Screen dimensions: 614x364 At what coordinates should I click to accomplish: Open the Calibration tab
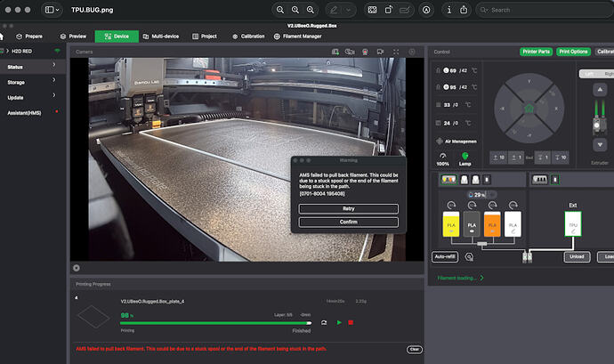[x=248, y=36]
